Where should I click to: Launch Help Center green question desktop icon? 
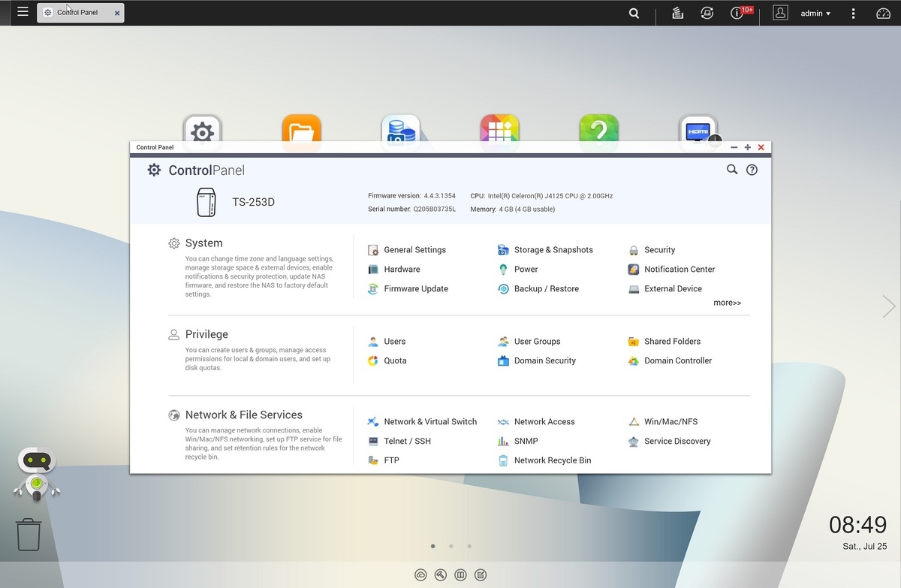tap(598, 128)
